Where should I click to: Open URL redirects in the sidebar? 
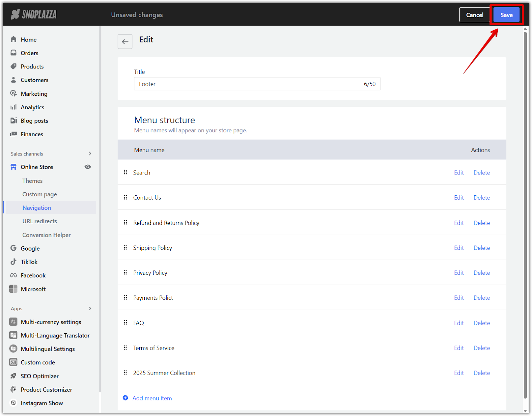(x=40, y=221)
